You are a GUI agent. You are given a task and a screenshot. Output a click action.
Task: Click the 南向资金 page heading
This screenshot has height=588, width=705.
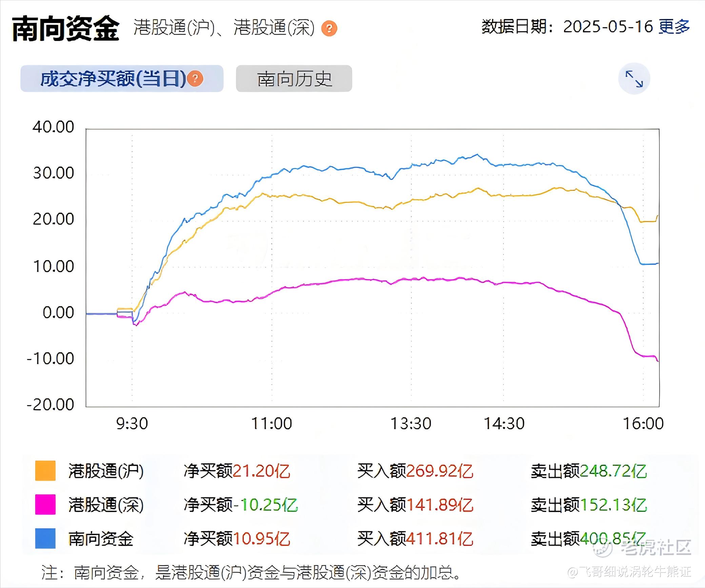65,28
